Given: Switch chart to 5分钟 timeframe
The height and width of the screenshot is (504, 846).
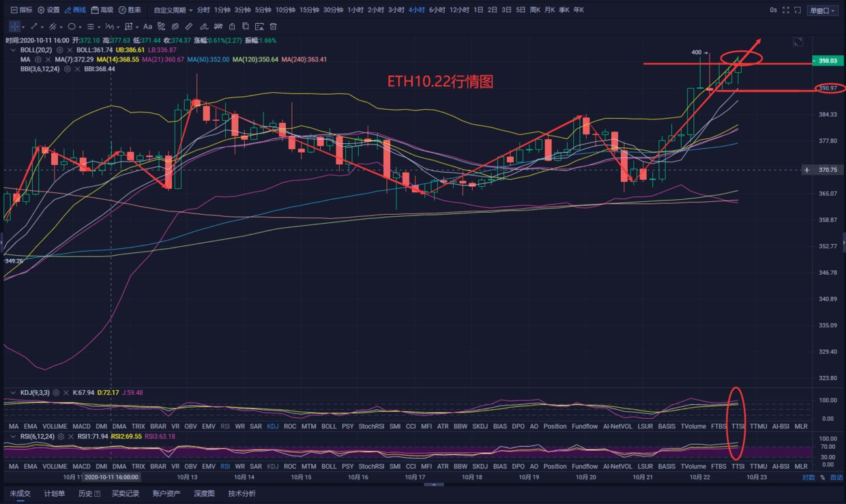Looking at the screenshot, I should click(263, 10).
